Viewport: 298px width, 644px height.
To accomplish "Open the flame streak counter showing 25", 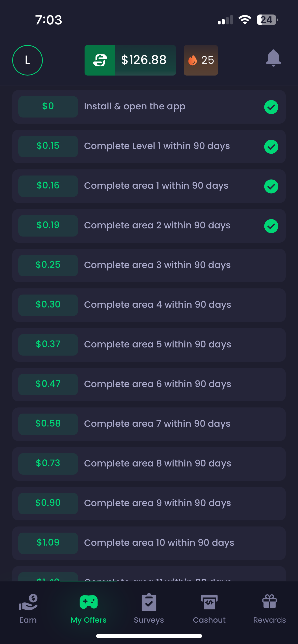I will click(201, 60).
